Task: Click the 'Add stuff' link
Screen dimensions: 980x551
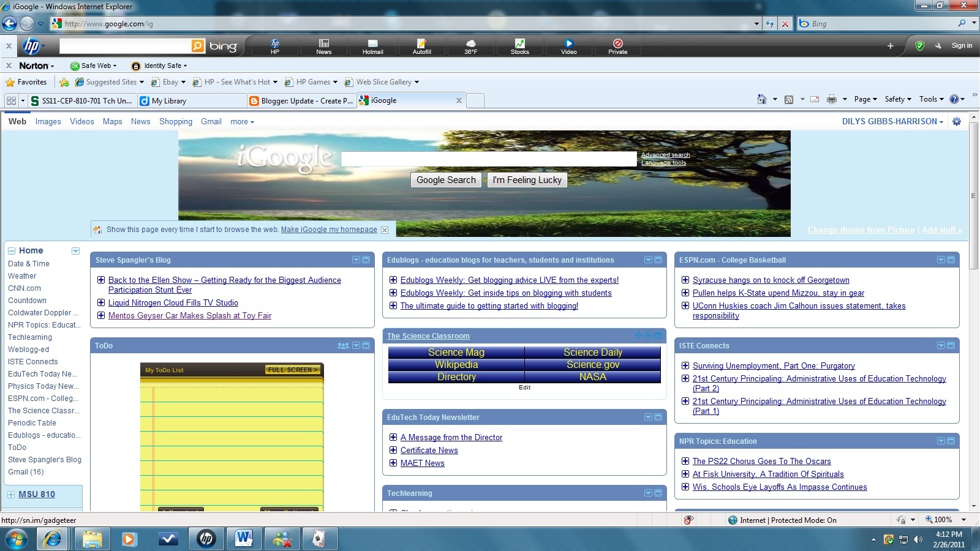Action: 941,230
